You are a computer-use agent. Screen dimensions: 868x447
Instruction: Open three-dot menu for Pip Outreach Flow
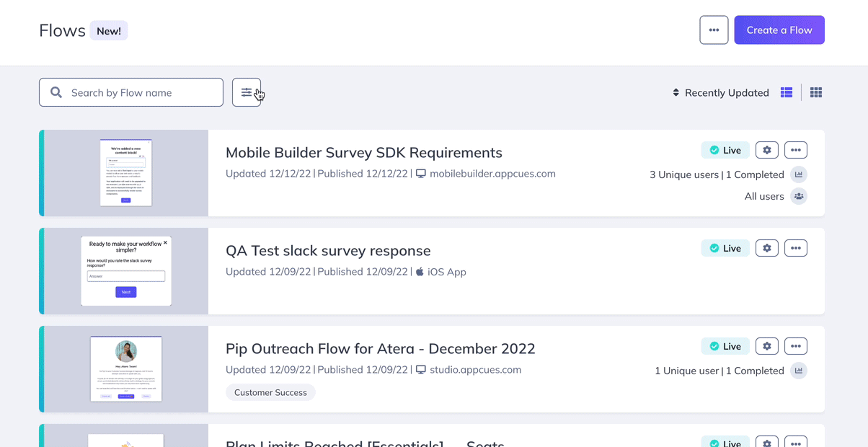(796, 346)
